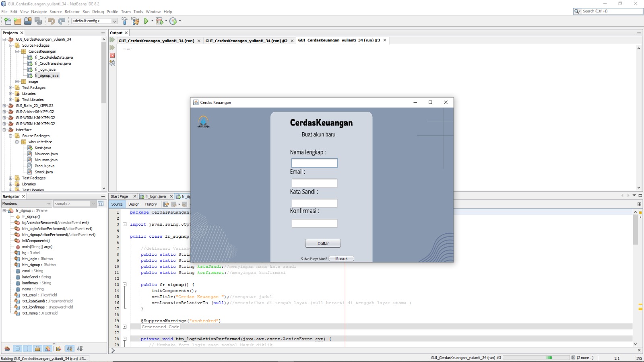Click the New File toolbar icon

[8, 21]
